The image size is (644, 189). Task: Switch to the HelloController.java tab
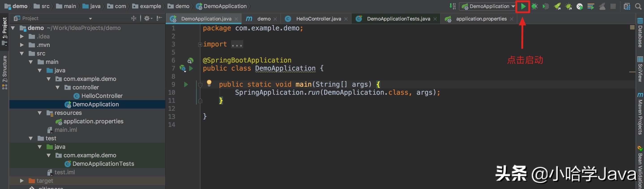(316, 19)
